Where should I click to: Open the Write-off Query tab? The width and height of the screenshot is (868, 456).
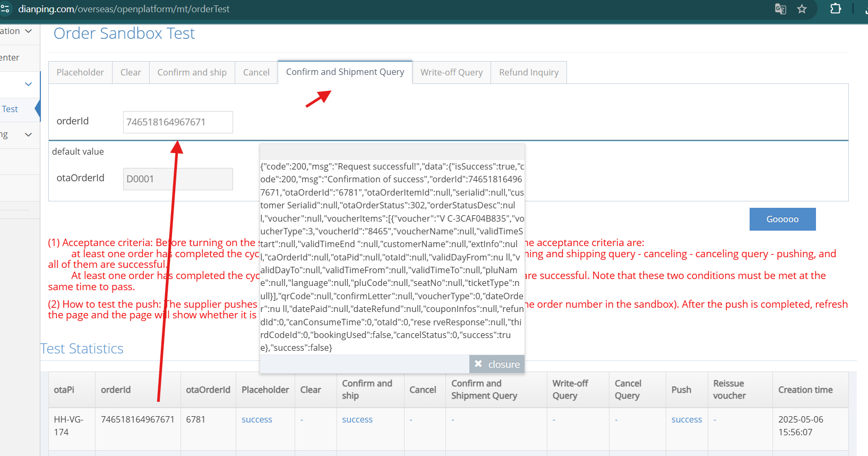[x=451, y=73]
